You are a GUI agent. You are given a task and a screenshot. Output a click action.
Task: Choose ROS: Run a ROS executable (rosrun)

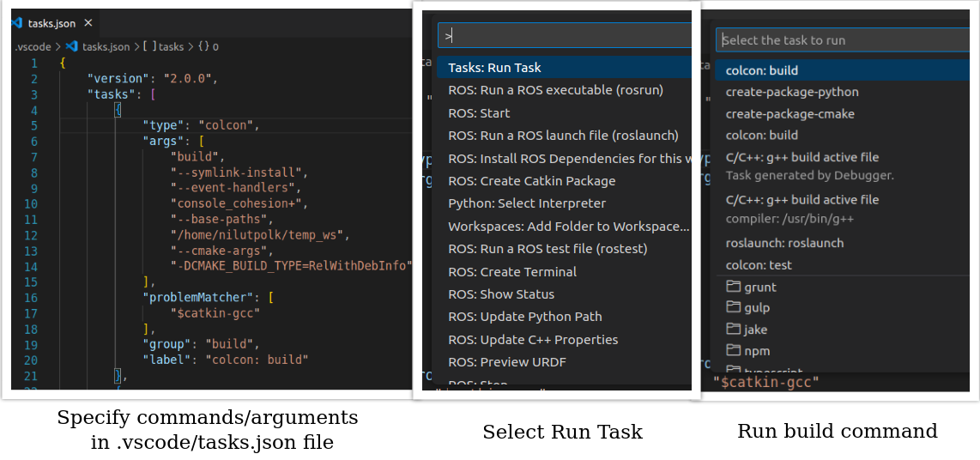(x=564, y=90)
